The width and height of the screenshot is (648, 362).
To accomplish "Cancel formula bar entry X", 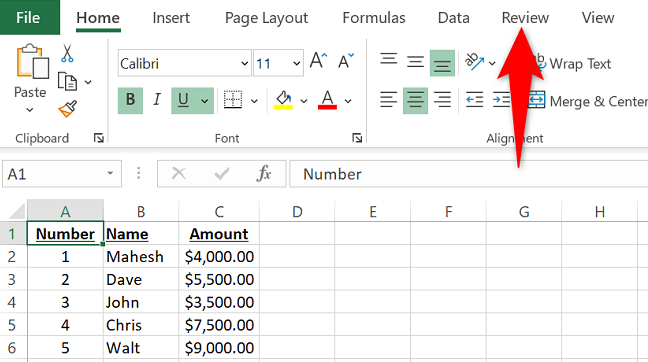I will click(x=179, y=174).
